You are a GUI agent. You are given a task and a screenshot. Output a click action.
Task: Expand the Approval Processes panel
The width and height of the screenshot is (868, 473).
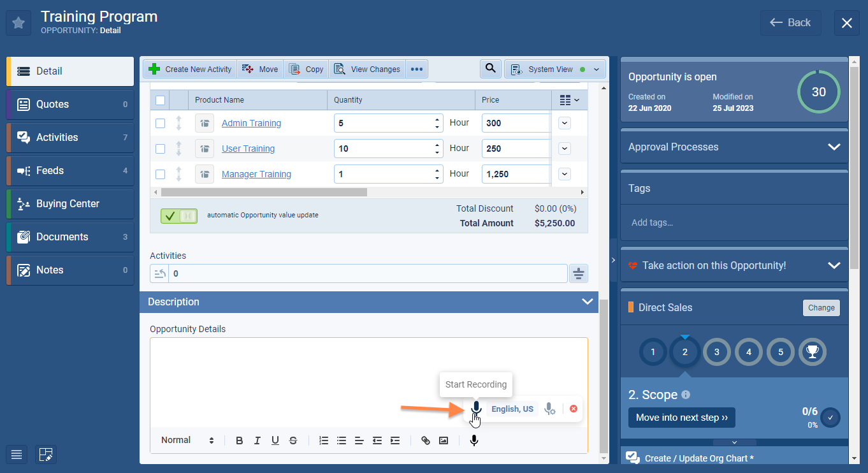point(834,147)
